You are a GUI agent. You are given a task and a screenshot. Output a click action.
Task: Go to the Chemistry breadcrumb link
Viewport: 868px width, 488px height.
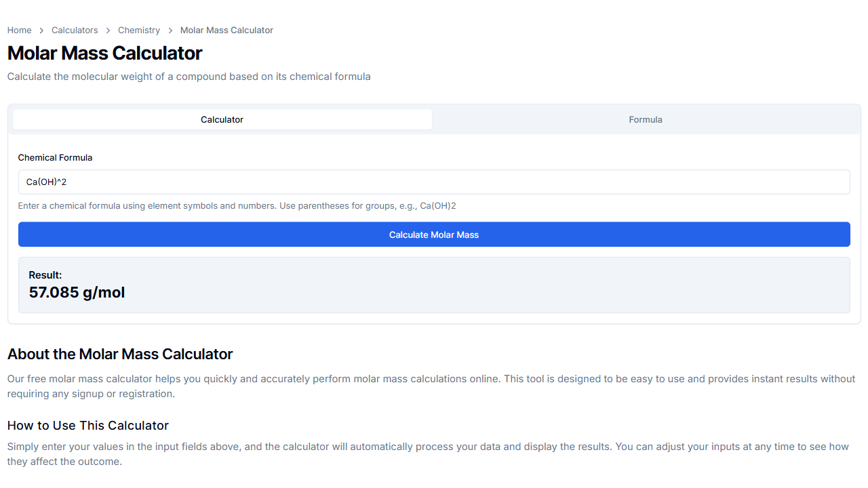[139, 30]
